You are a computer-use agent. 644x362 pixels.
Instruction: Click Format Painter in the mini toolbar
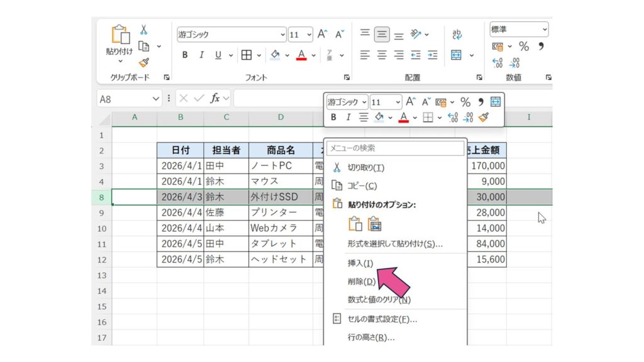tap(483, 117)
